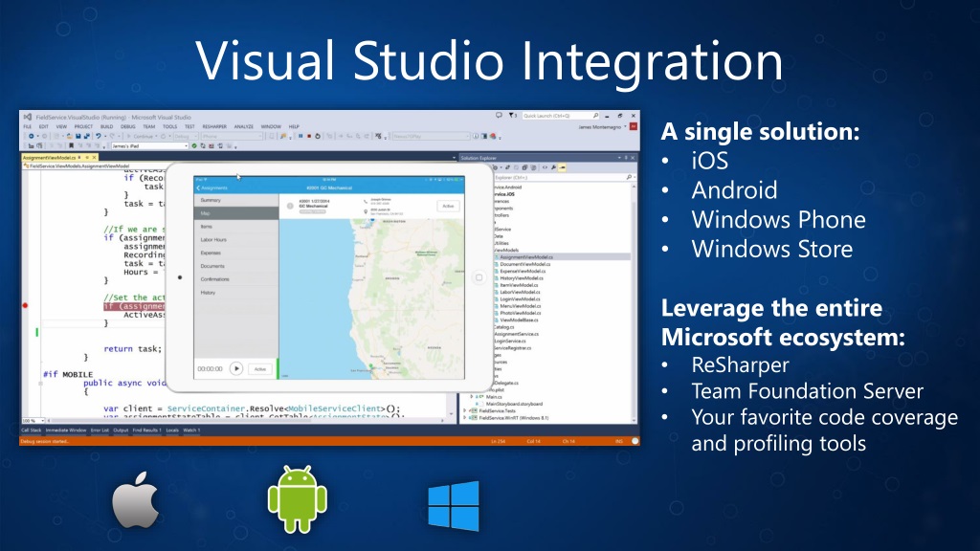Viewport: 980px width, 551px height.
Task: Click Solution Explorer Collapse All icon
Action: 524,167
